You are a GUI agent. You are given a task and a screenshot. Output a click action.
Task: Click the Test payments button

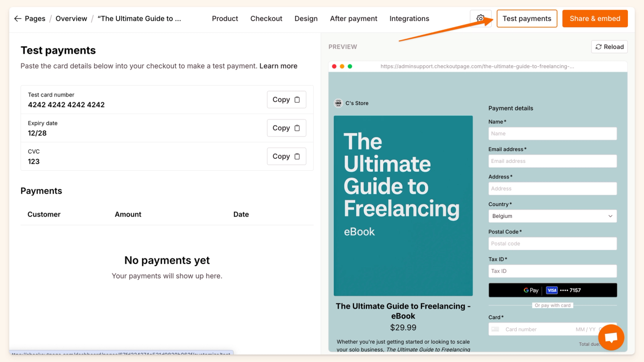coord(527,18)
